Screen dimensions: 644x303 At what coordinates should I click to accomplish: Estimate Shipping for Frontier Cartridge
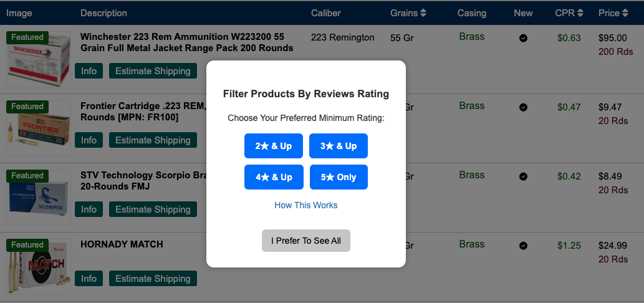click(x=153, y=140)
